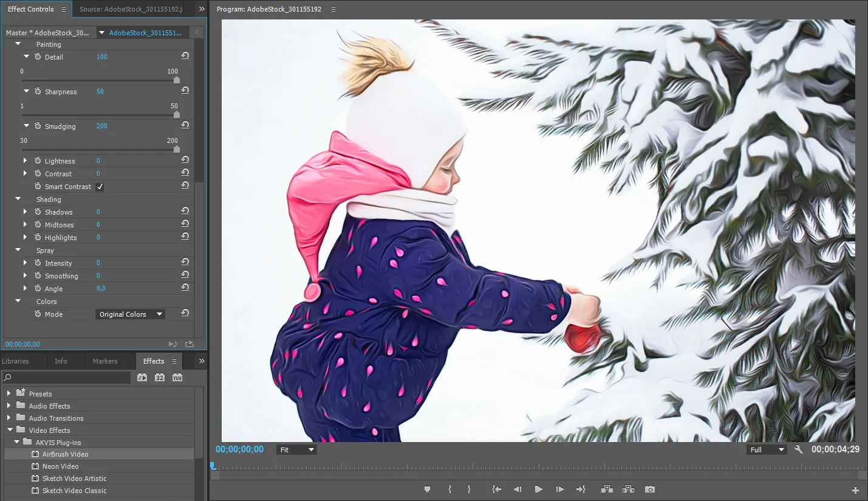Click the Smudging value 200
868x501 pixels.
101,126
